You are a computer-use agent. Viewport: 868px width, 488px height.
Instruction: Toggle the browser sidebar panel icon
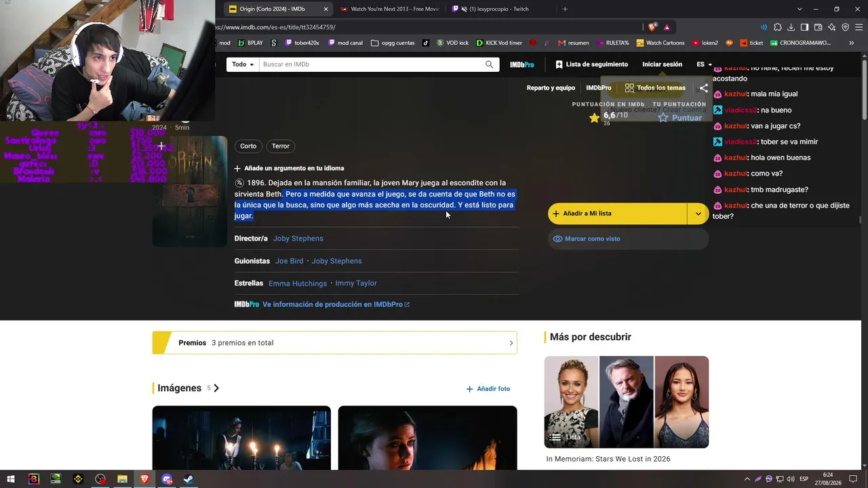click(x=804, y=27)
